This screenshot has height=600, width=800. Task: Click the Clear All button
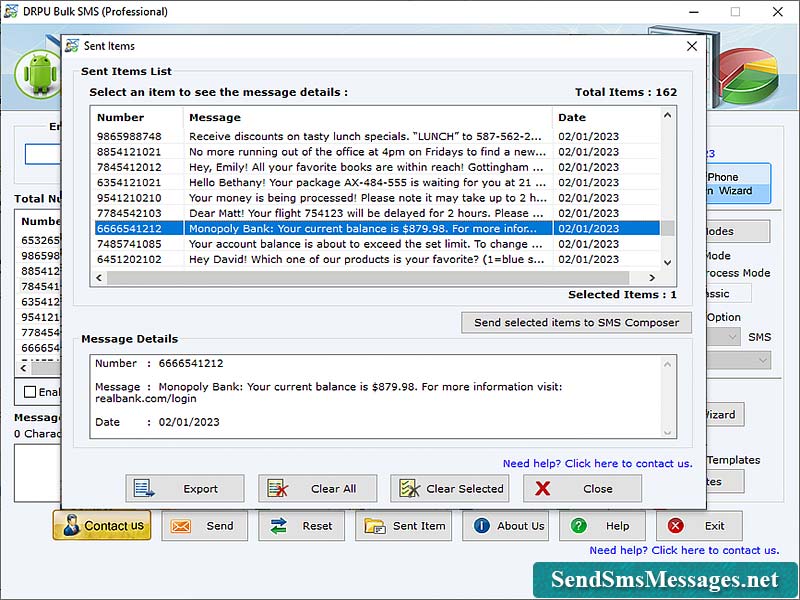tap(317, 488)
